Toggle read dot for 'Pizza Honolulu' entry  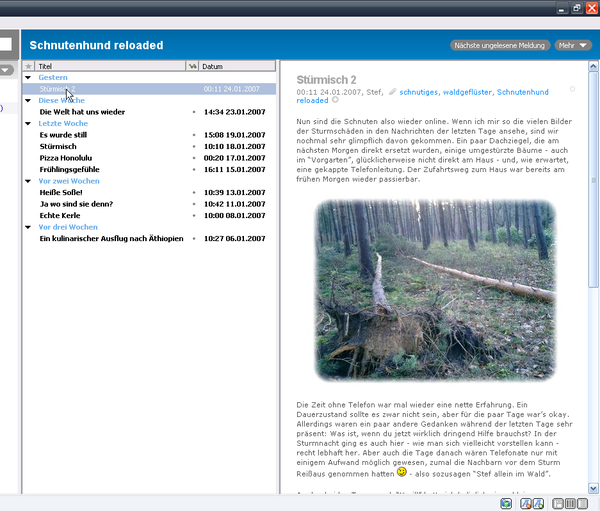tap(193, 158)
